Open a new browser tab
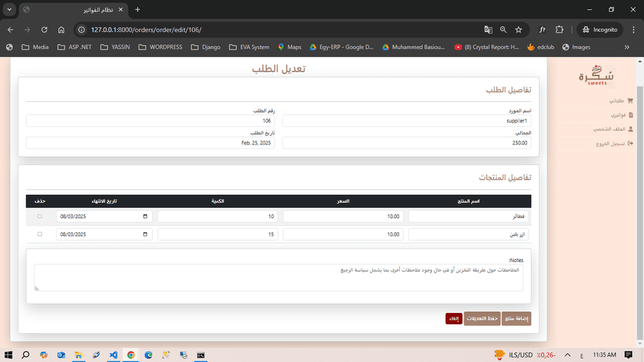The width and height of the screenshot is (644, 362). pyautogui.click(x=138, y=9)
